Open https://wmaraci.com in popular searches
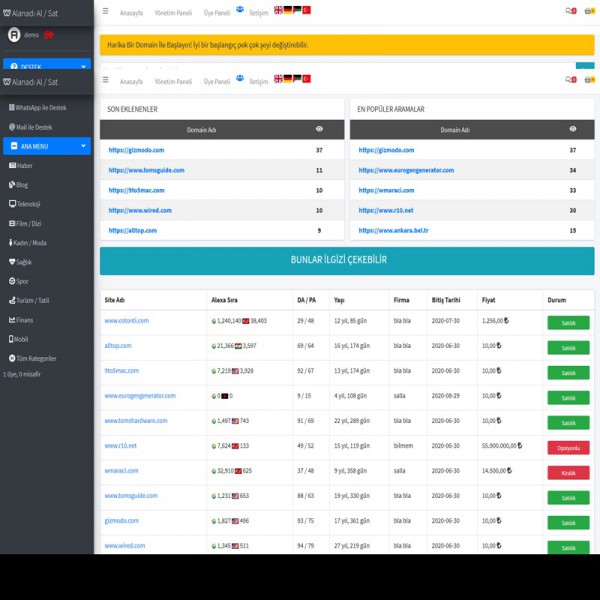 click(x=386, y=190)
